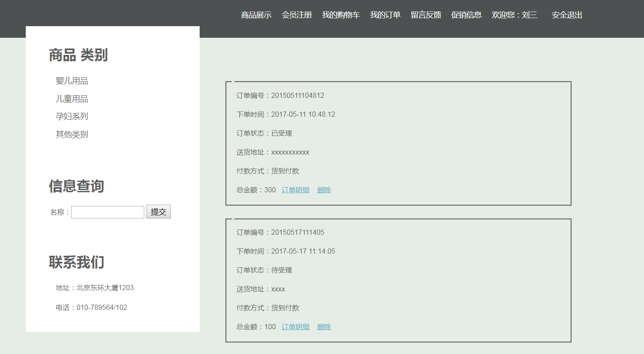
Task: View 促销信息 from navigation bar
Action: pyautogui.click(x=466, y=15)
